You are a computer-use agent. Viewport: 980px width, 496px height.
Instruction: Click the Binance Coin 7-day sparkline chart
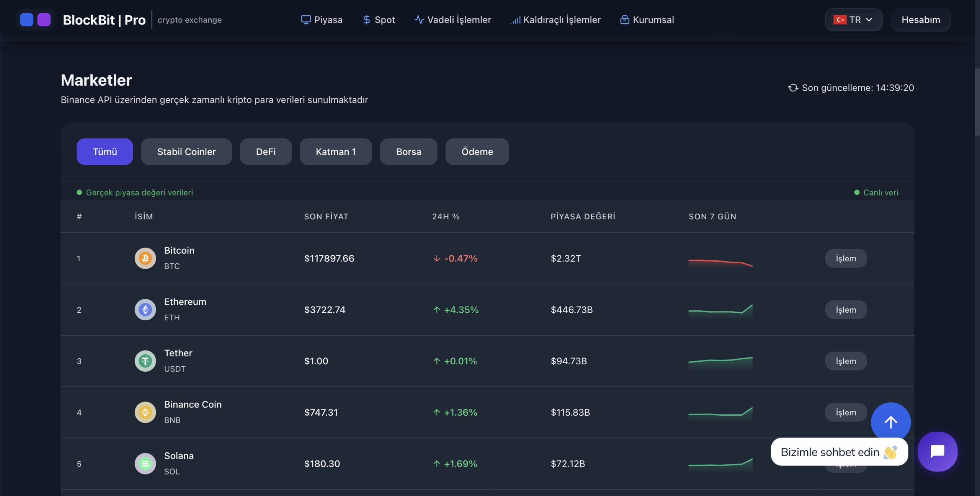pyautogui.click(x=720, y=414)
